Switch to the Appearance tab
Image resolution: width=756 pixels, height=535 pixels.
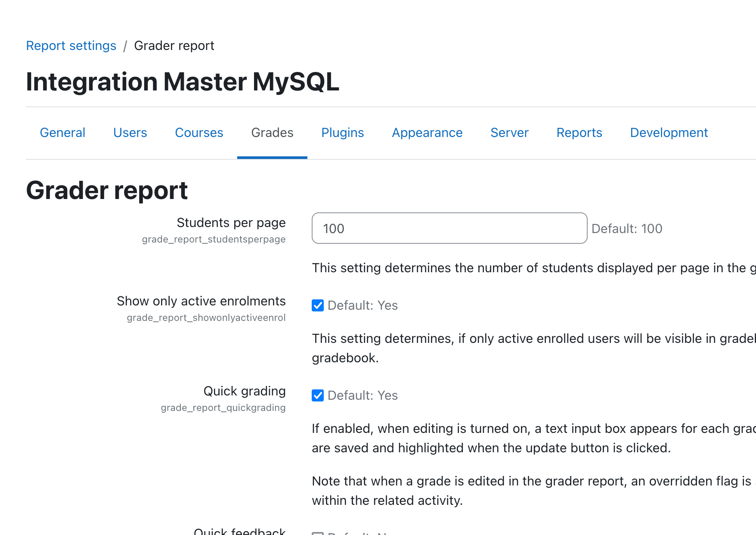pos(427,133)
